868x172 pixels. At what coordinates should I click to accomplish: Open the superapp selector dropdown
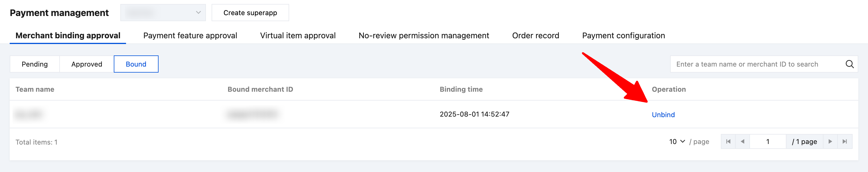point(163,13)
